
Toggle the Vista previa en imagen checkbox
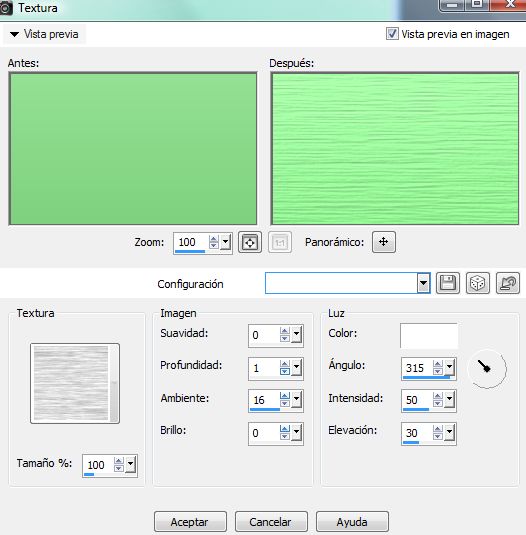click(x=392, y=34)
